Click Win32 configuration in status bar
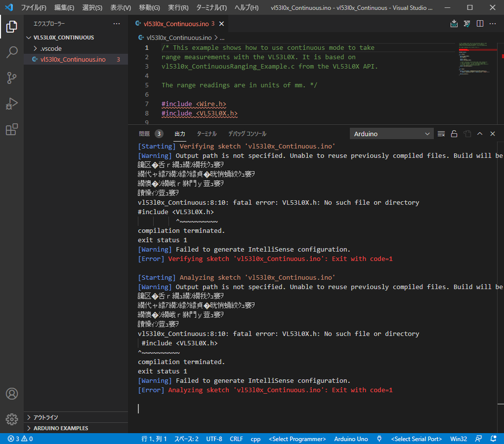 pos(458,439)
